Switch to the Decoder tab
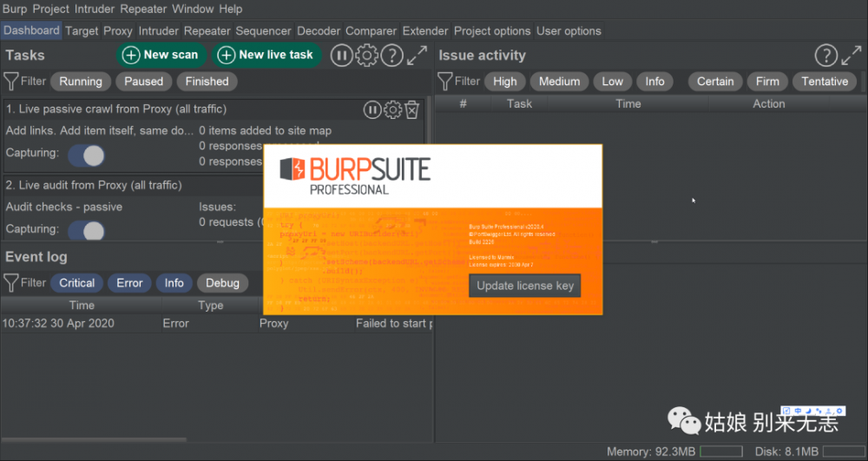The image size is (868, 461). pyautogui.click(x=319, y=31)
